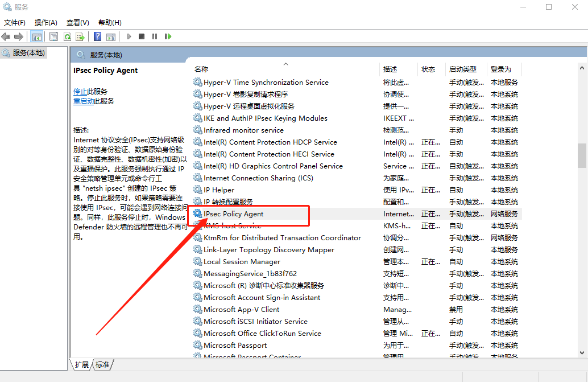Open Help with the blue question mark icon
This screenshot has height=382, width=588.
coord(98,36)
